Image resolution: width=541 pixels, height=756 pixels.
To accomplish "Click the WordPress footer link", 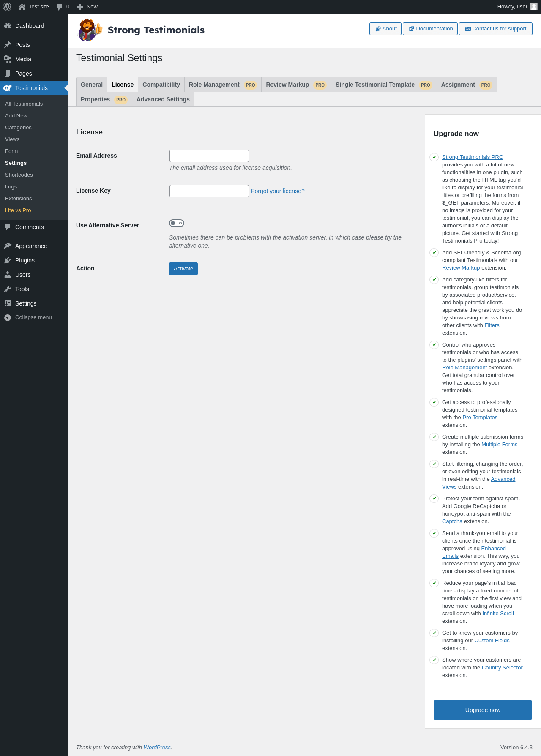I will click(x=157, y=748).
